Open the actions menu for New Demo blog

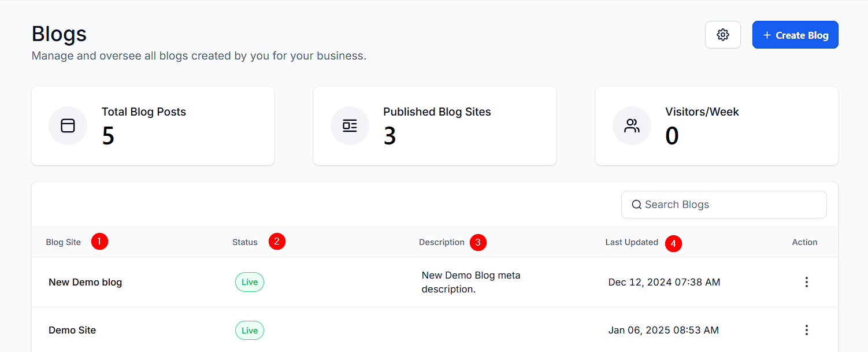806,282
